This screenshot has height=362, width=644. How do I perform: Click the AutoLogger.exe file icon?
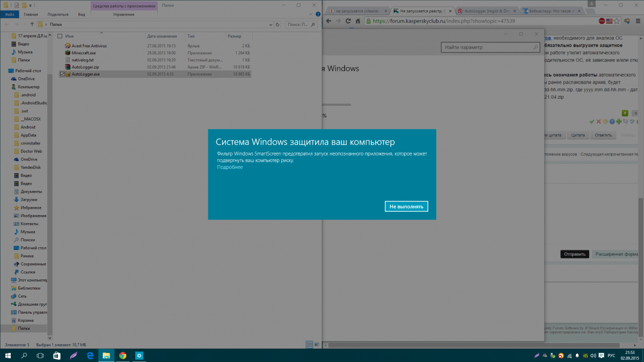[x=68, y=74]
